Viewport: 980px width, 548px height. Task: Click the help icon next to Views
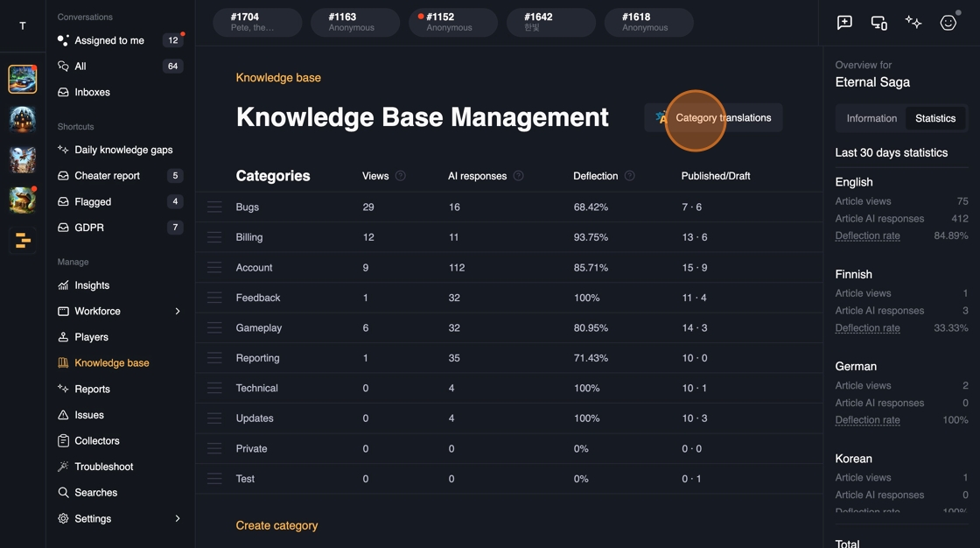[401, 176]
